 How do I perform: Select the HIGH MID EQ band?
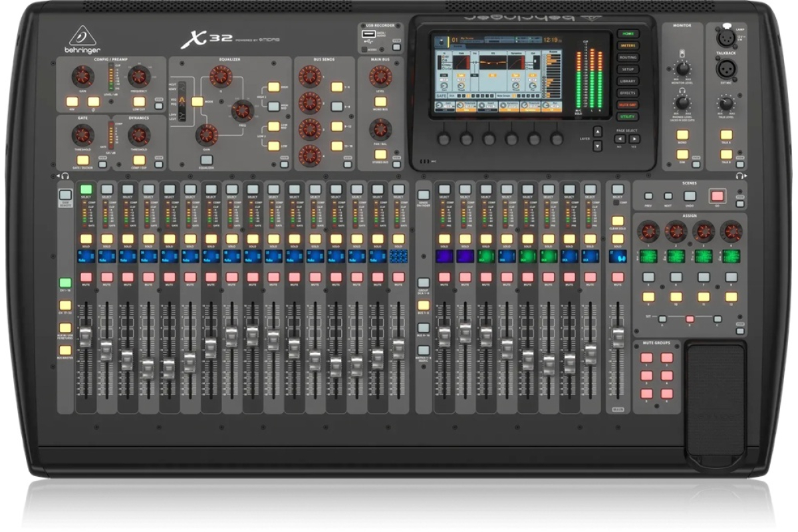[x=273, y=106]
